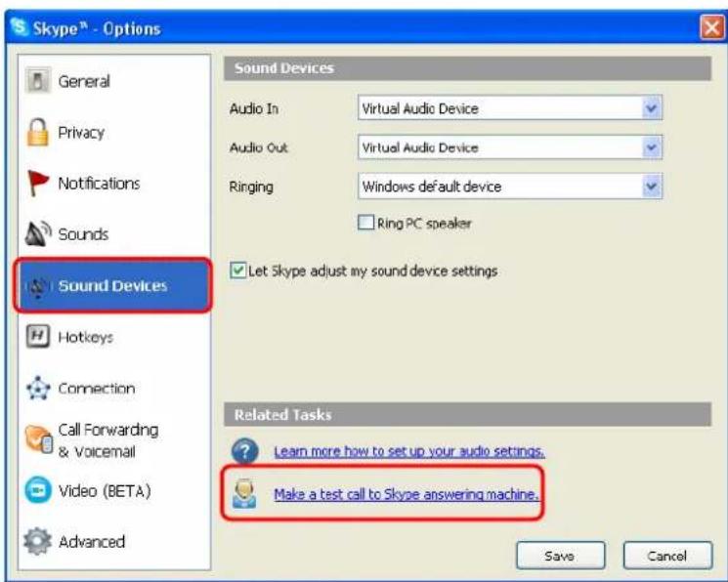Open the Advanced tab label
Image resolution: width=728 pixels, height=582 pixels.
click(x=92, y=541)
